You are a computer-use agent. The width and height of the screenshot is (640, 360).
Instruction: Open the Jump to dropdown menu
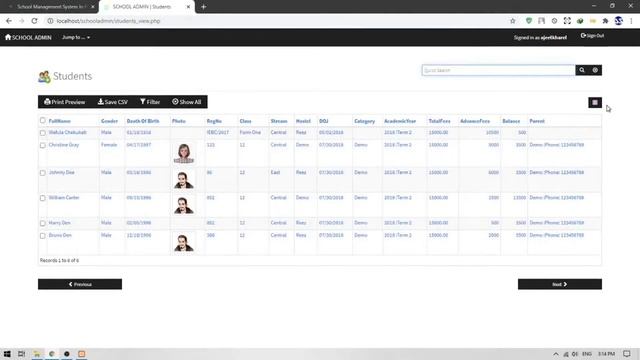tap(76, 37)
